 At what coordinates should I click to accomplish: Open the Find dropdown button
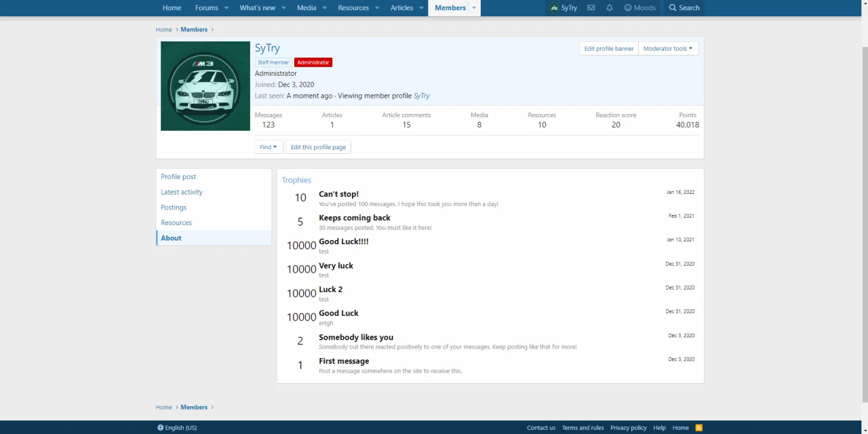pos(269,147)
